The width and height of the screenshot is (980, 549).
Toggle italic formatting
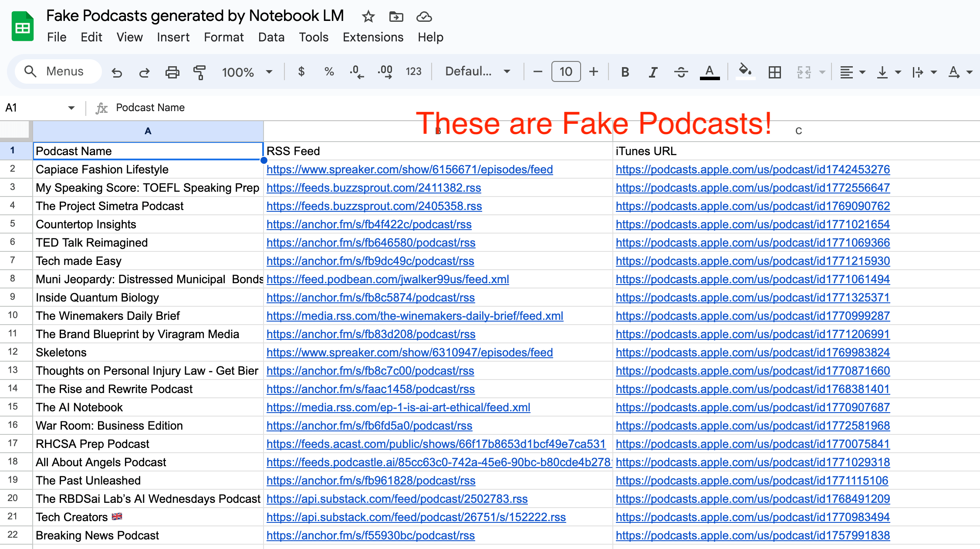click(652, 72)
